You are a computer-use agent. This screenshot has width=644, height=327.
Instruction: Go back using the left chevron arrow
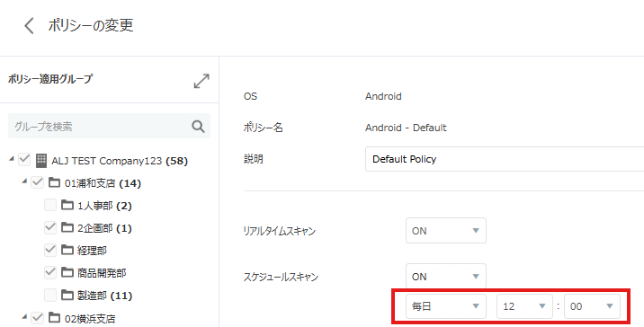tap(29, 25)
